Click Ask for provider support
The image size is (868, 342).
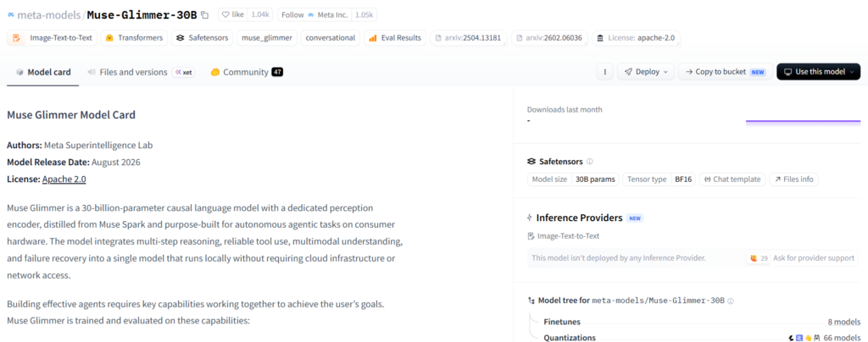point(814,258)
